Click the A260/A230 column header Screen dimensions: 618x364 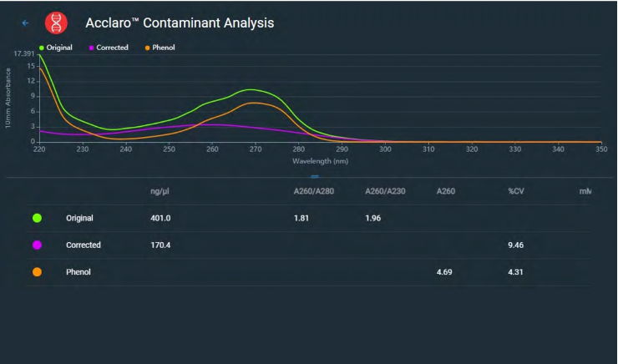tap(384, 192)
